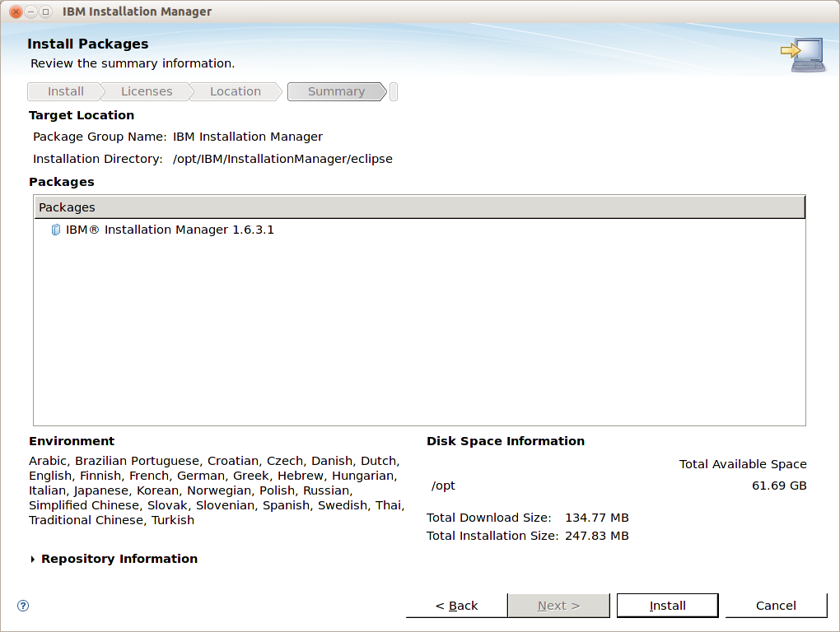Minimize the IBM Installation Manager window
Screen dimensions: 840x632
[x=30, y=12]
